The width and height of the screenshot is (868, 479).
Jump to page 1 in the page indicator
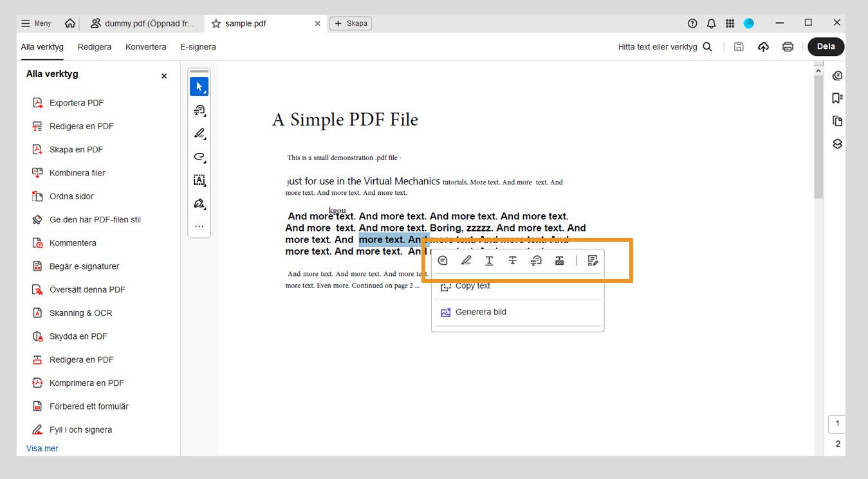(x=837, y=424)
